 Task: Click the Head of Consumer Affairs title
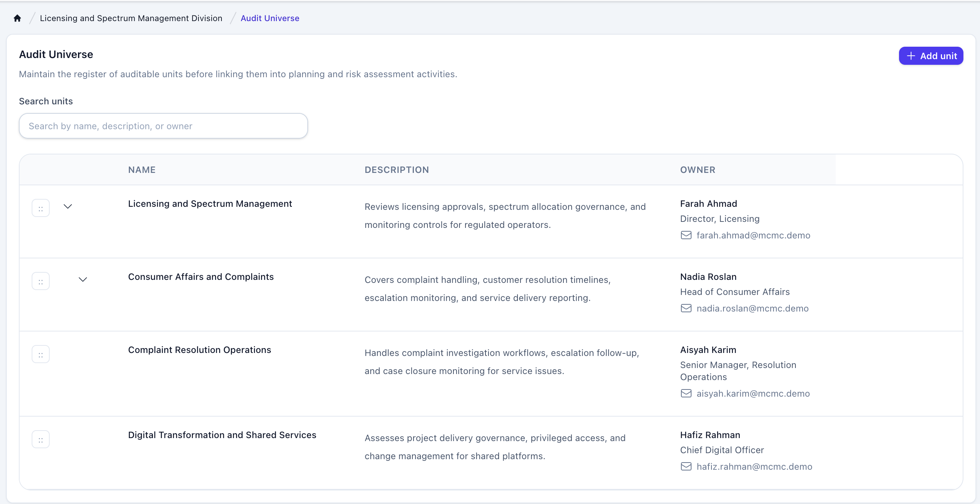[x=735, y=292]
